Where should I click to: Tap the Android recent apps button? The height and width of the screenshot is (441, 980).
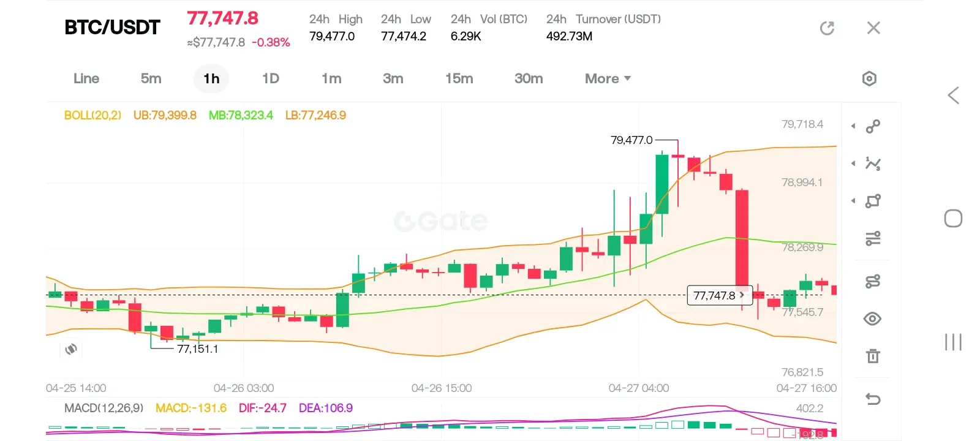tap(953, 342)
